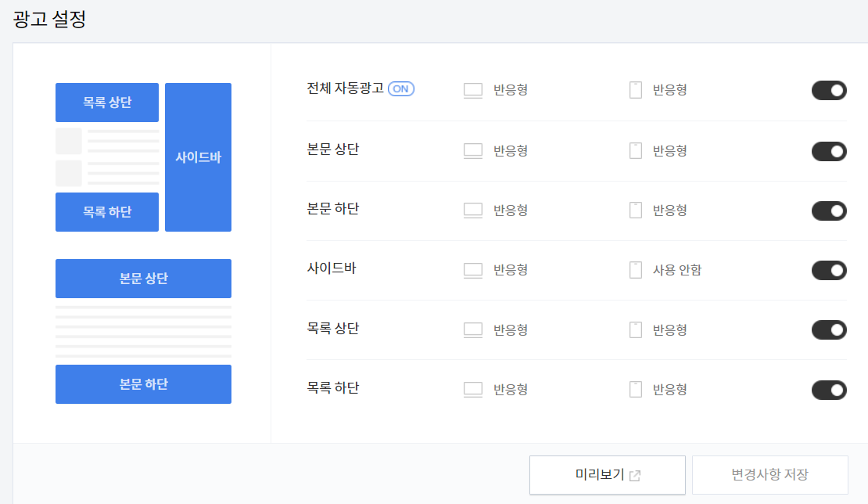Viewport: 868px width, 504px height.
Task: Switch off the 목록 하단 ad toggle
Action: point(829,390)
